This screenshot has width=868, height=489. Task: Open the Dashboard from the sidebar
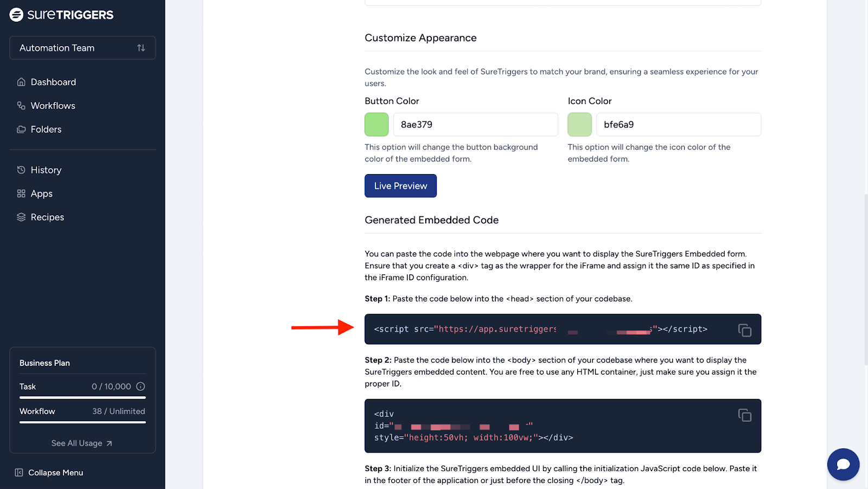[53, 82]
